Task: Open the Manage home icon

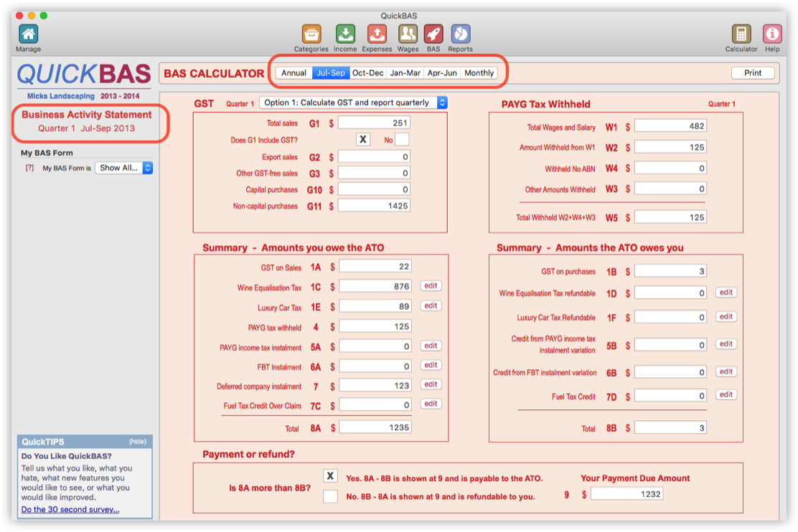Action: (28, 34)
